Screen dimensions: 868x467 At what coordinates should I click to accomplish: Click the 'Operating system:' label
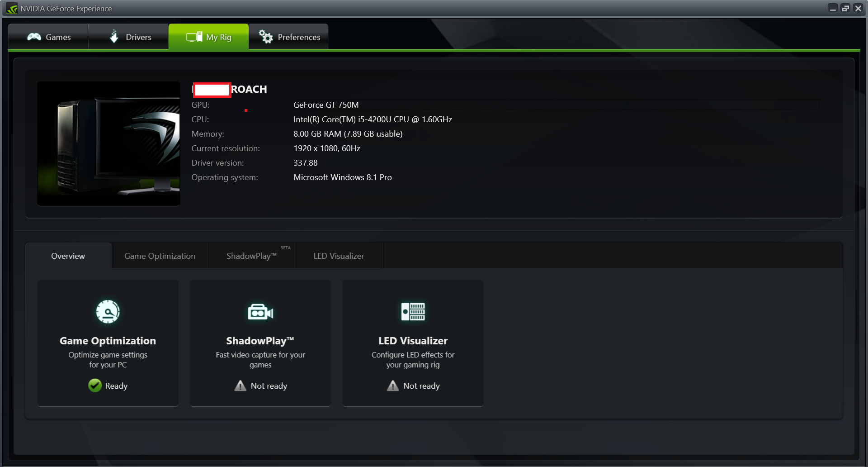click(x=225, y=177)
